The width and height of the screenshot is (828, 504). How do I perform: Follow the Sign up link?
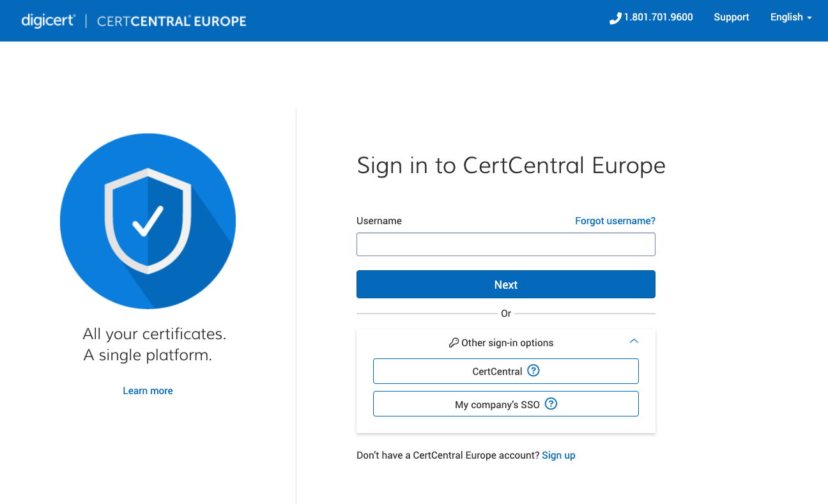coord(558,455)
